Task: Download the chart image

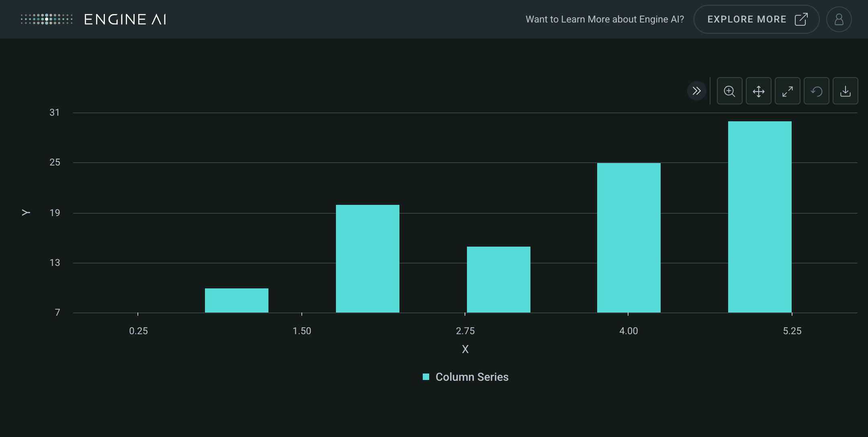Action: pyautogui.click(x=845, y=91)
